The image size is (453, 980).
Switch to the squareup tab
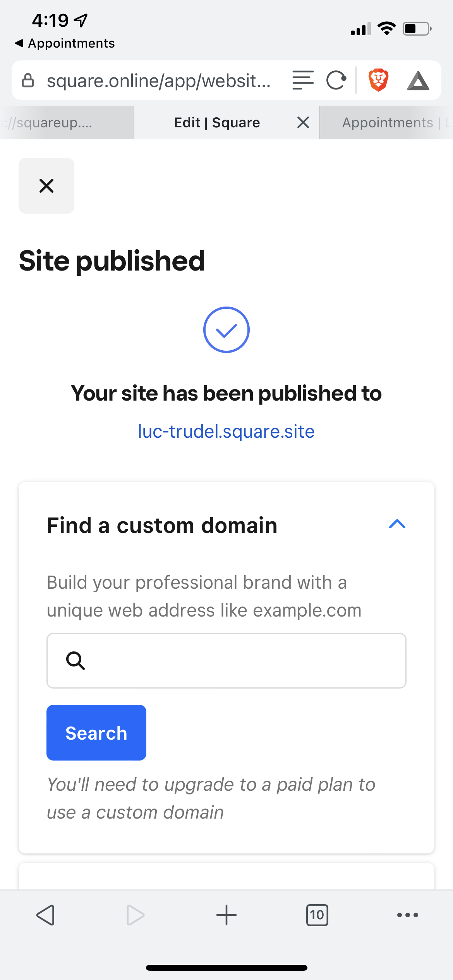click(x=67, y=122)
